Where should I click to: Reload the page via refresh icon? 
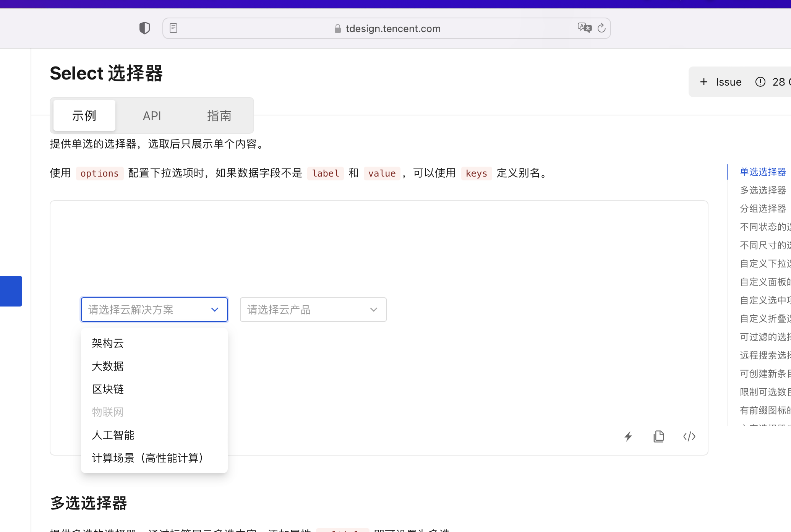pyautogui.click(x=602, y=28)
